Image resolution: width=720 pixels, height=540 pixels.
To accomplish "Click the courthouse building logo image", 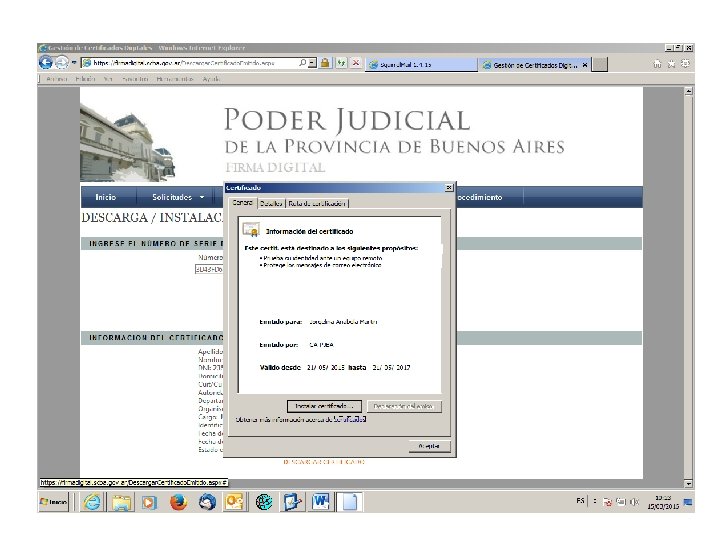I will [x=127, y=142].
